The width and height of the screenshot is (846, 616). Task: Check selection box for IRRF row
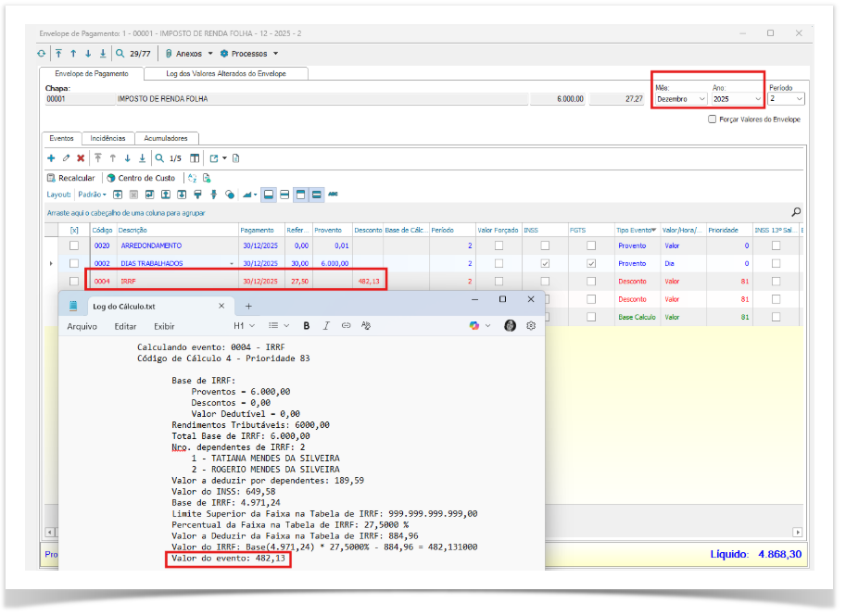74,281
